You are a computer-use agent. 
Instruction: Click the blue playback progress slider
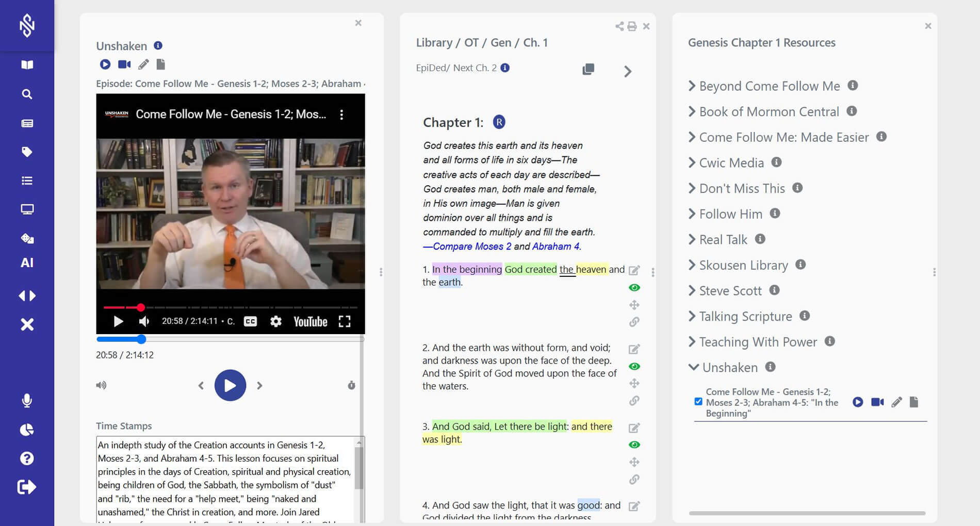[141, 339]
